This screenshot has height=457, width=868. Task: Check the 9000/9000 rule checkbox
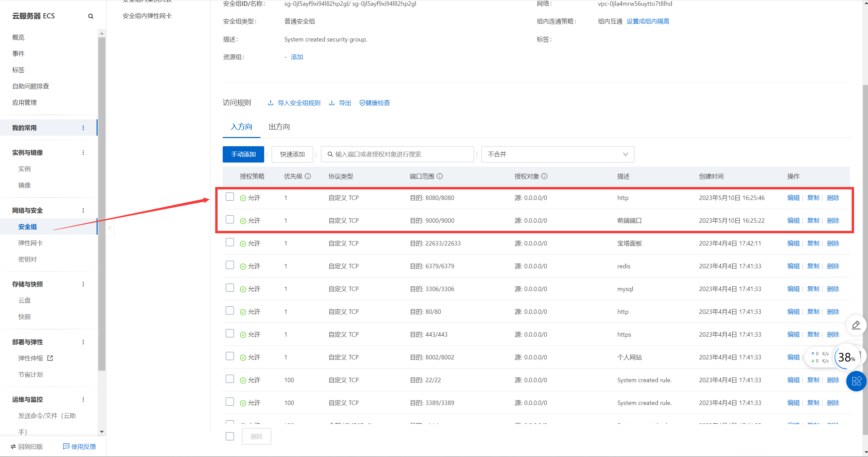(x=230, y=220)
